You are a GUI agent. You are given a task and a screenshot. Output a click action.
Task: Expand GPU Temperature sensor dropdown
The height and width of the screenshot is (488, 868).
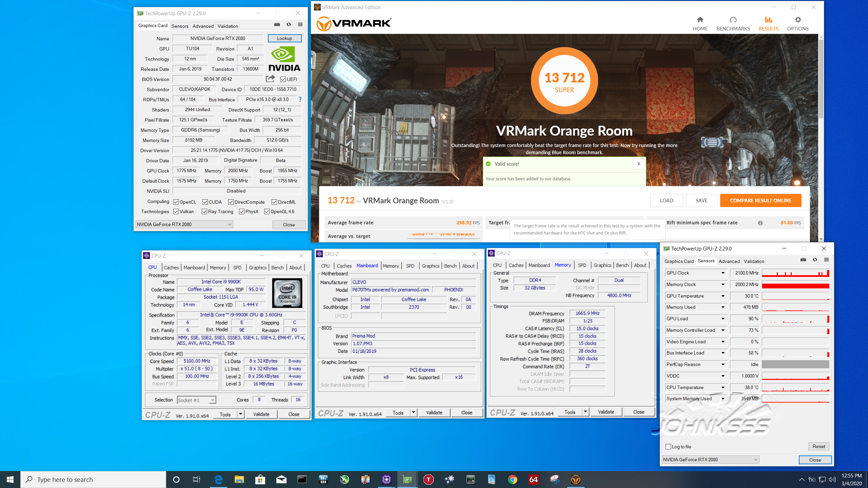[x=723, y=296]
